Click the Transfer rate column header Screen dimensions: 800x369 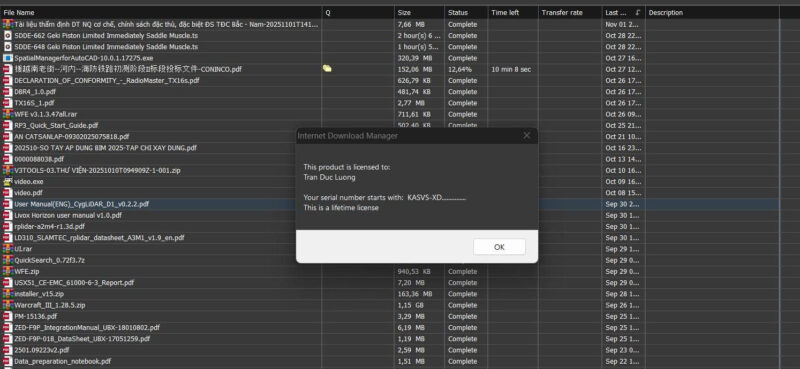click(570, 12)
